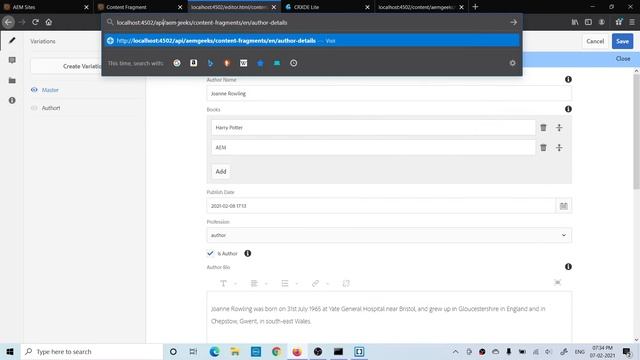Open Microsoft Edge from the taskbar
Viewport: 640px width, 360px height.
tap(214, 351)
